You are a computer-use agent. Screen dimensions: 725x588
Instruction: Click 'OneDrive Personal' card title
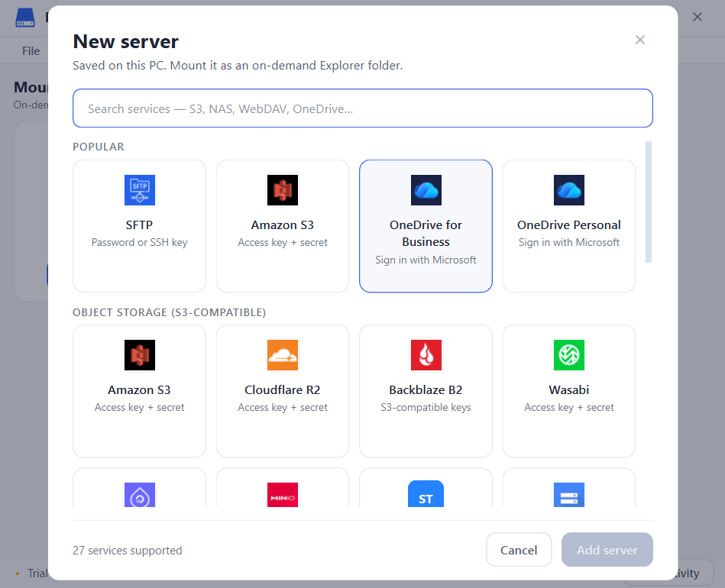pos(568,225)
